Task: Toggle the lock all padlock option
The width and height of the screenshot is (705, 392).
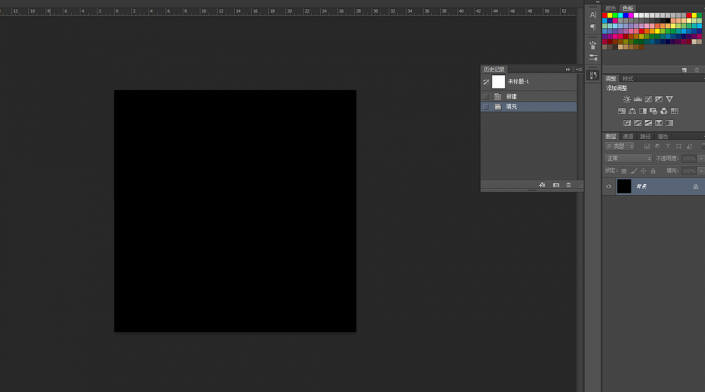Action: [x=653, y=171]
